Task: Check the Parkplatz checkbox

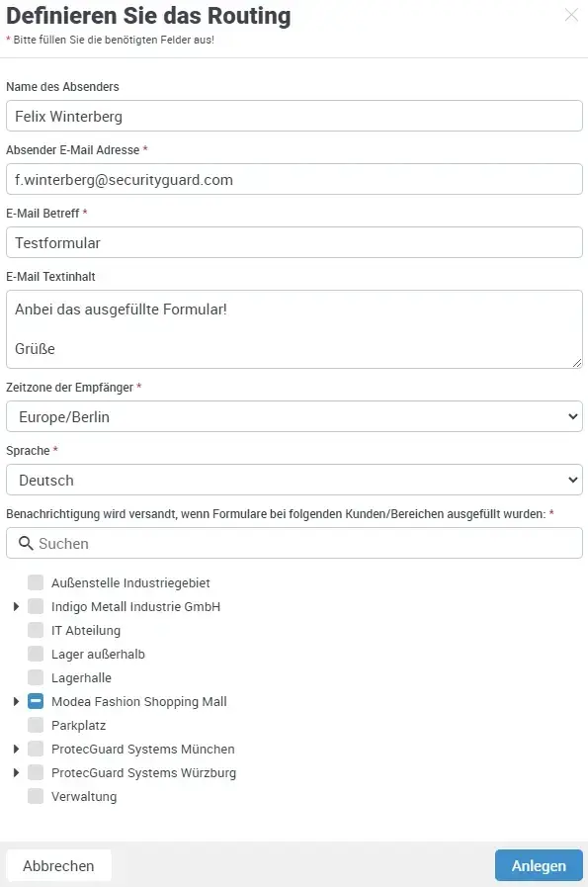Action: [36, 725]
